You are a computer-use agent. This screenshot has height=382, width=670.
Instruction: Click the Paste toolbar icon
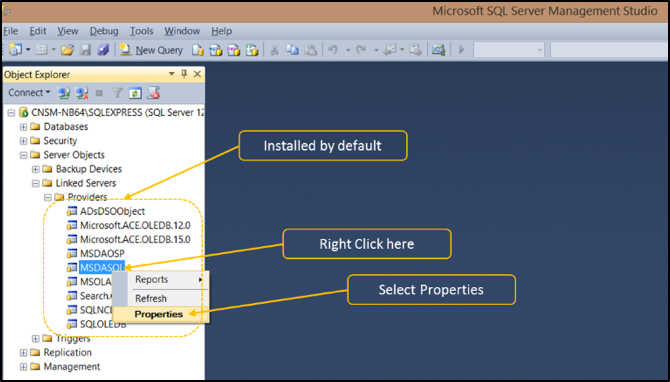pos(311,50)
